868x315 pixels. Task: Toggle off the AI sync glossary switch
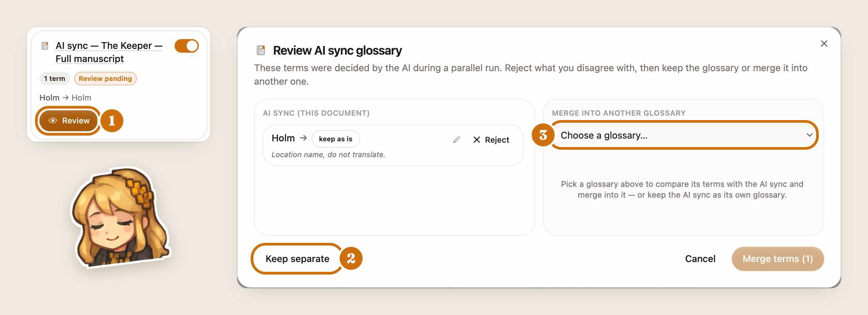(186, 46)
